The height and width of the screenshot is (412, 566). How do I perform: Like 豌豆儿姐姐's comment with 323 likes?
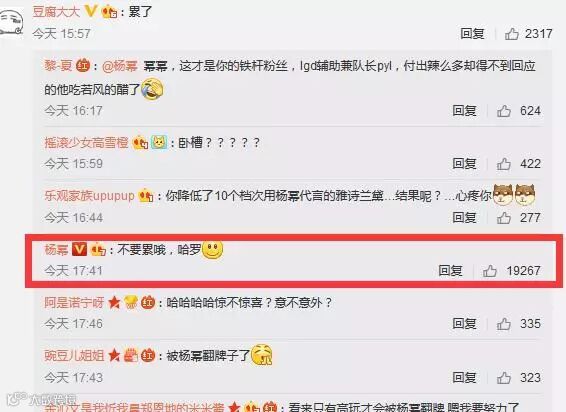504,378
